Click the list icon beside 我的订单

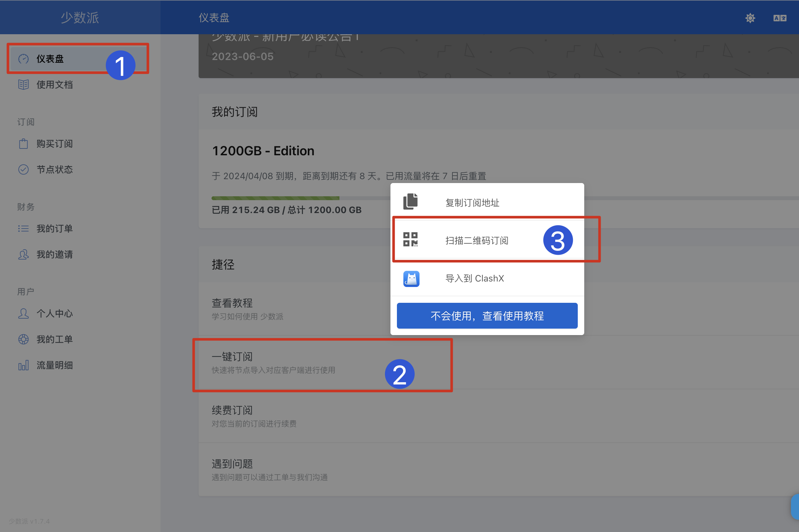click(24, 229)
